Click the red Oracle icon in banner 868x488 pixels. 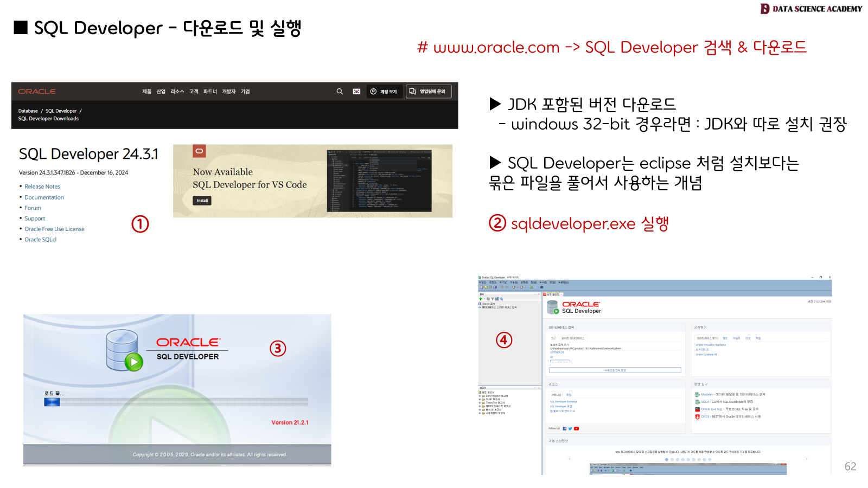(199, 151)
